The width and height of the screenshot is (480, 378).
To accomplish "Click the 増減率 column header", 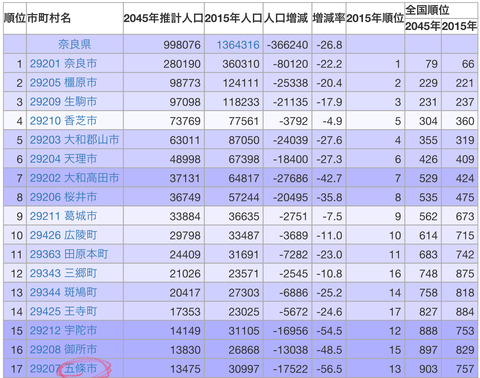I will tap(329, 18).
